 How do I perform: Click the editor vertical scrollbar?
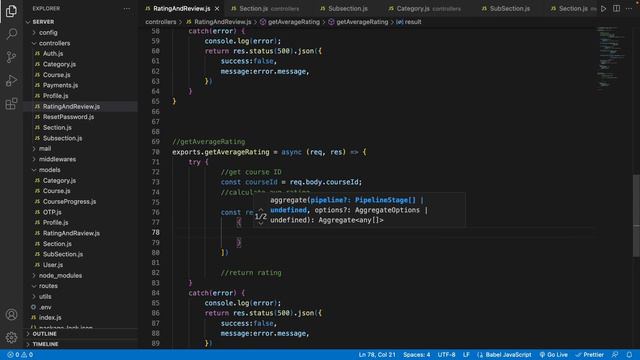(636, 216)
